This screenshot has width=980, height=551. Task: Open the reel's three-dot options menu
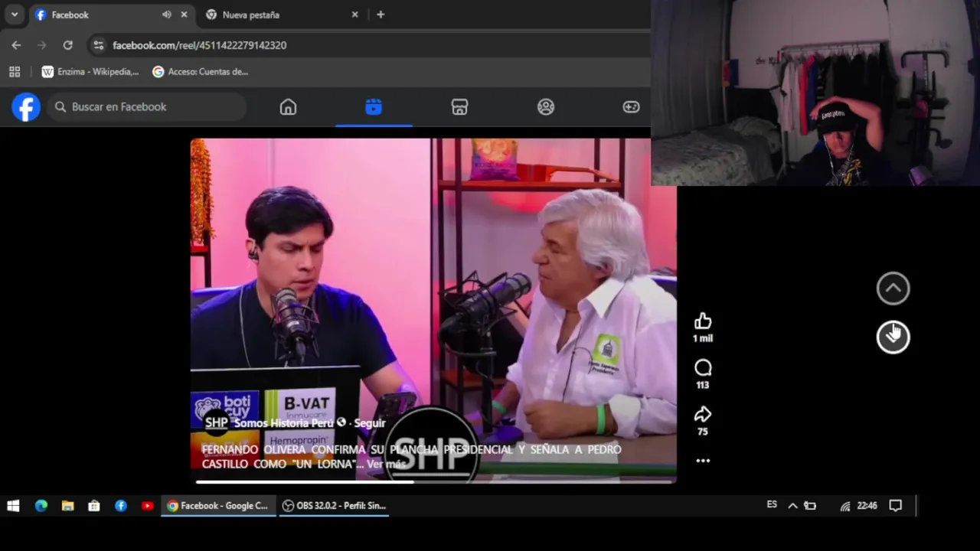(x=703, y=461)
